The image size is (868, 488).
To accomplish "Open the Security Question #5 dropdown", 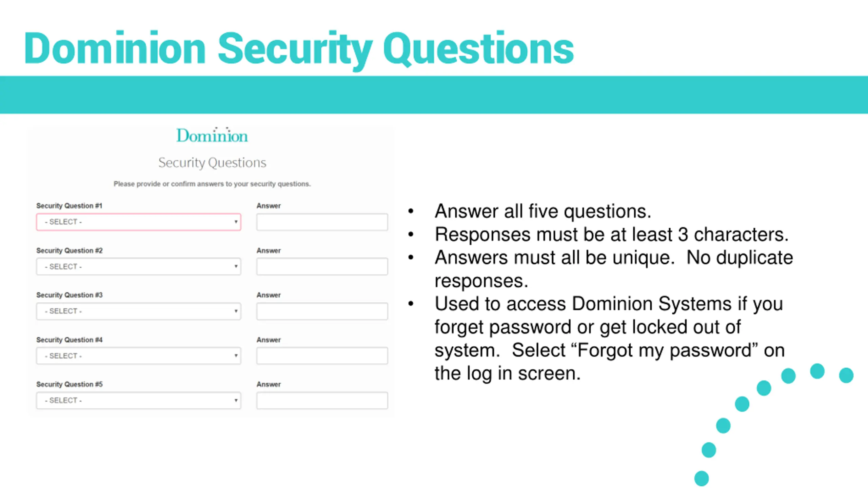I will pos(138,401).
